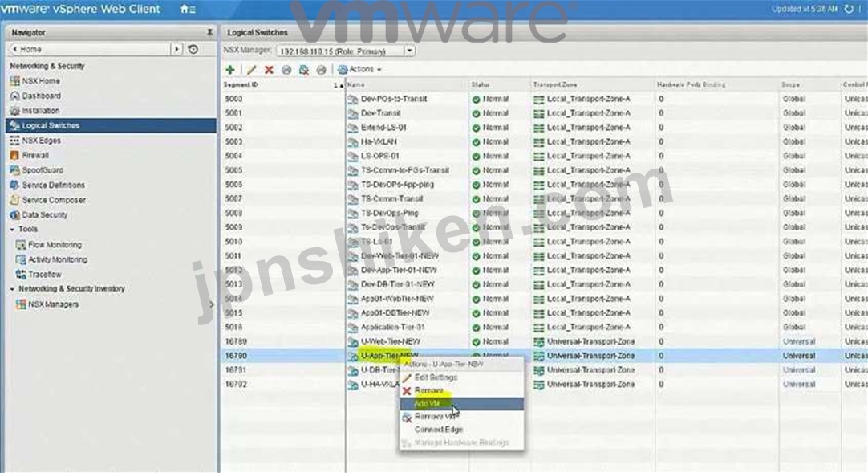
Task: Click the forward arrow beside the Home field
Action: (176, 49)
